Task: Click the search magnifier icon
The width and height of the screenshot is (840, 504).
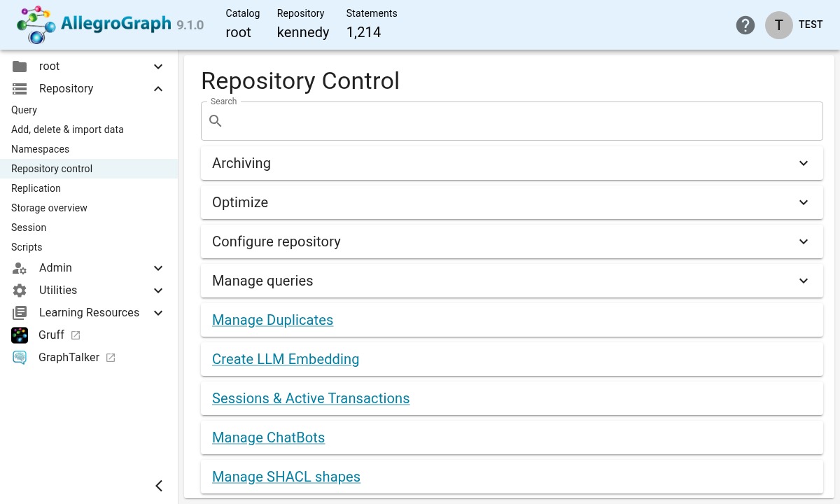Action: pos(216,121)
